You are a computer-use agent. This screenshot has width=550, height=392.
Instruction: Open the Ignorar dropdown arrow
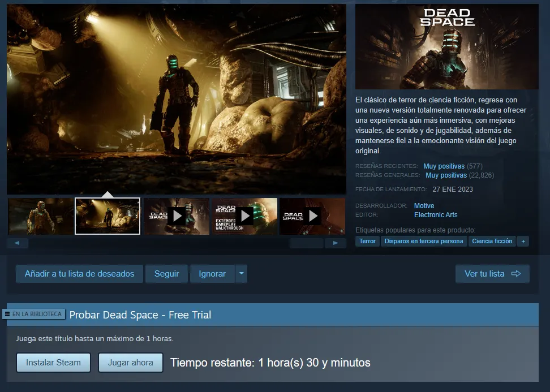click(x=242, y=274)
